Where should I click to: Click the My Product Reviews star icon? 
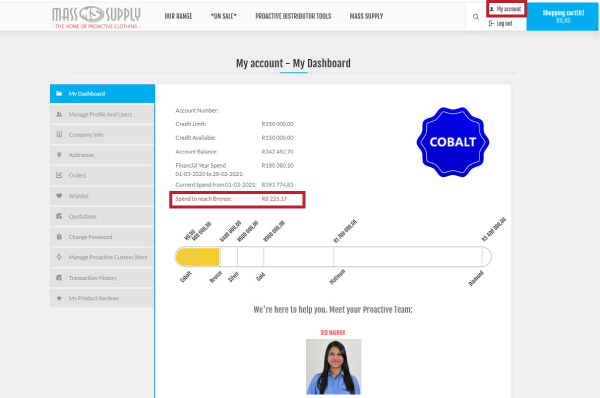pyautogui.click(x=59, y=298)
